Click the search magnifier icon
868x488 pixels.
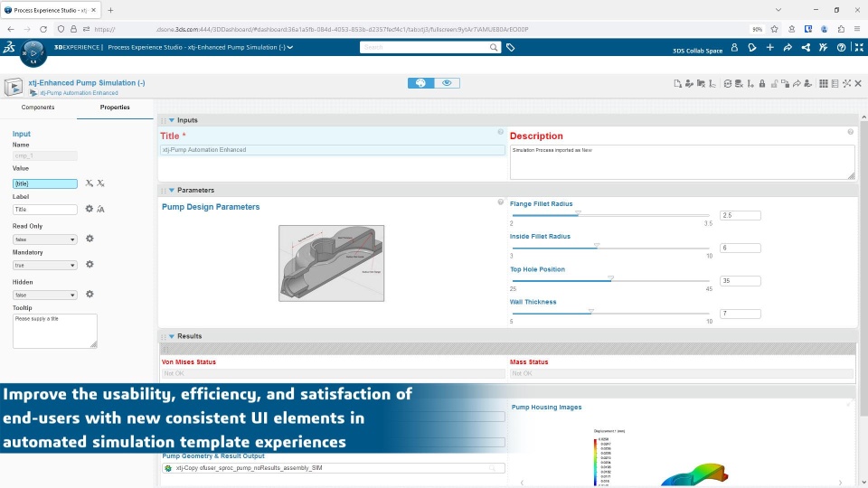494,48
